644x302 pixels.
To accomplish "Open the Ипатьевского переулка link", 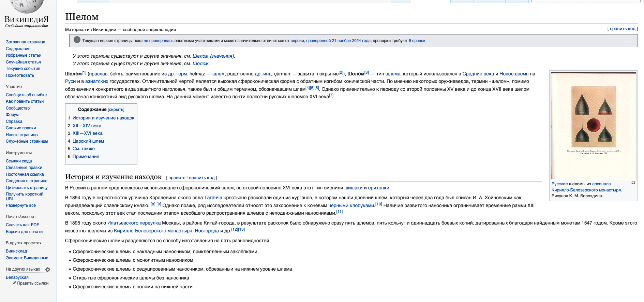I will click(x=134, y=223).
